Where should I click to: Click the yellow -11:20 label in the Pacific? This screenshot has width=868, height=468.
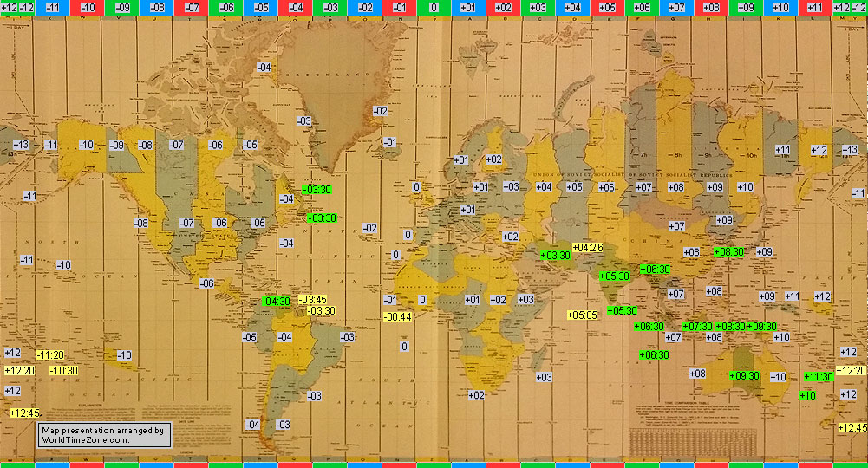pos(50,355)
